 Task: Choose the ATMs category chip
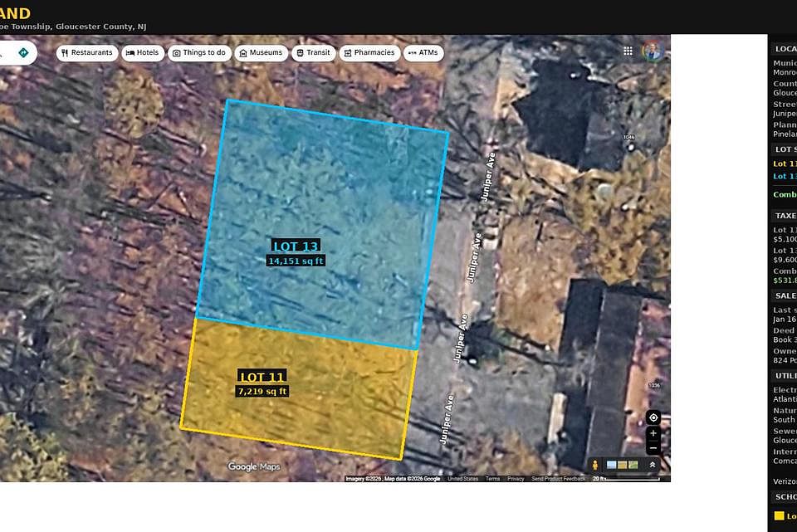click(423, 53)
